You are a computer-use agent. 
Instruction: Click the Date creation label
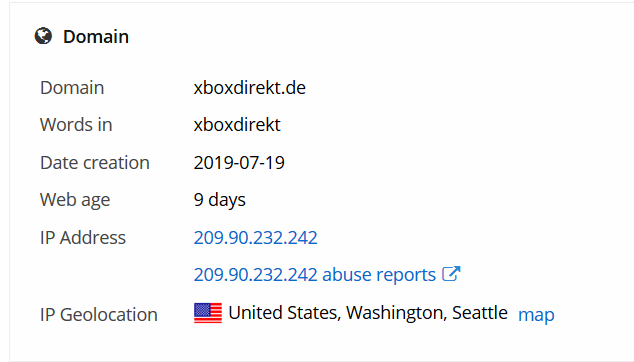(95, 163)
